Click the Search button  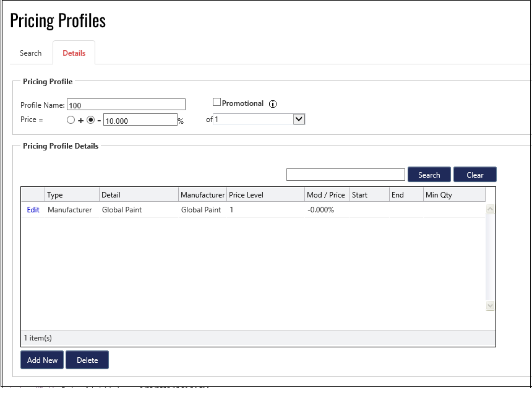click(429, 175)
